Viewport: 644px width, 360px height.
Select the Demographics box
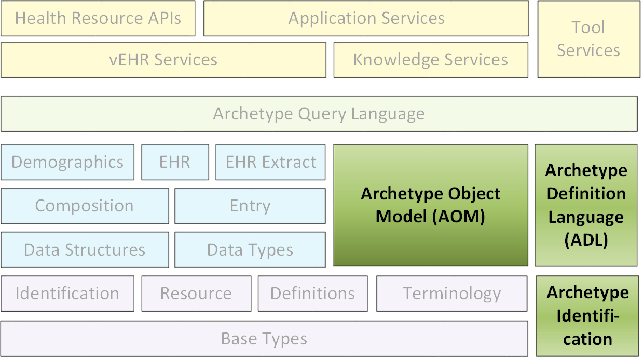click(x=67, y=162)
